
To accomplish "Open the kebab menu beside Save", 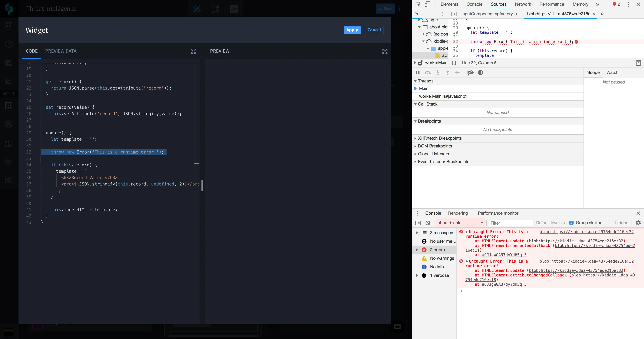I will tap(400, 9).
